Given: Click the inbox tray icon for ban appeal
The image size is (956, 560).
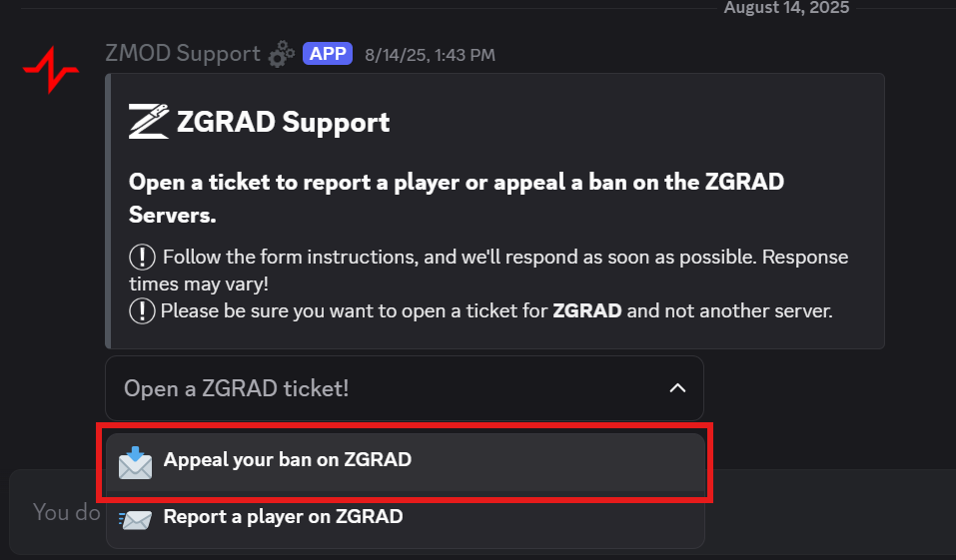Looking at the screenshot, I should pyautogui.click(x=136, y=462).
